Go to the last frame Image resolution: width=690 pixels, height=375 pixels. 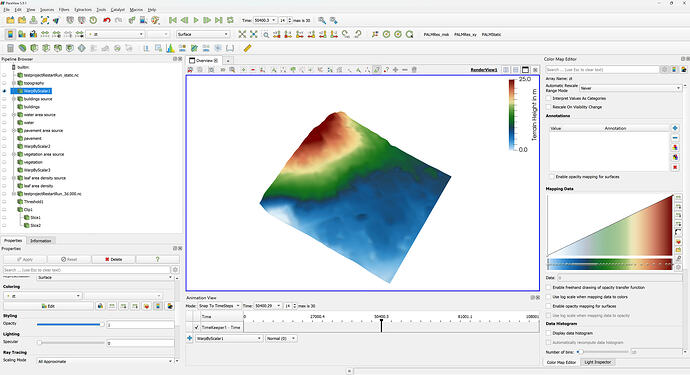tap(219, 20)
